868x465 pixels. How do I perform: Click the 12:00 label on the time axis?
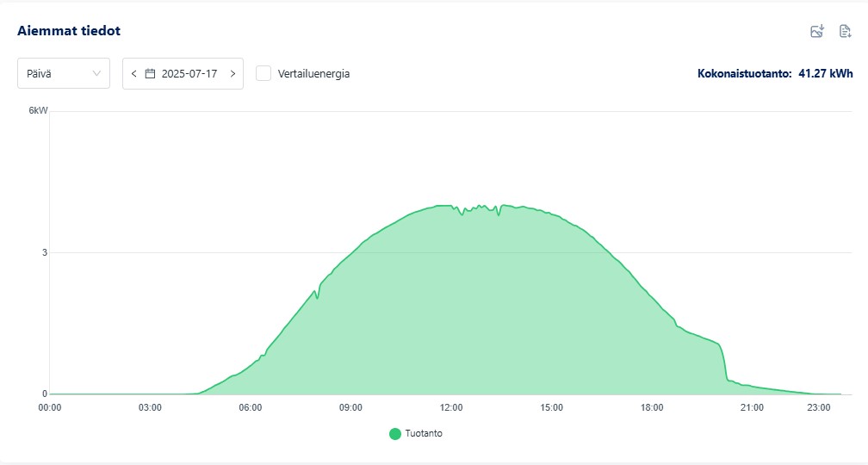click(x=451, y=407)
